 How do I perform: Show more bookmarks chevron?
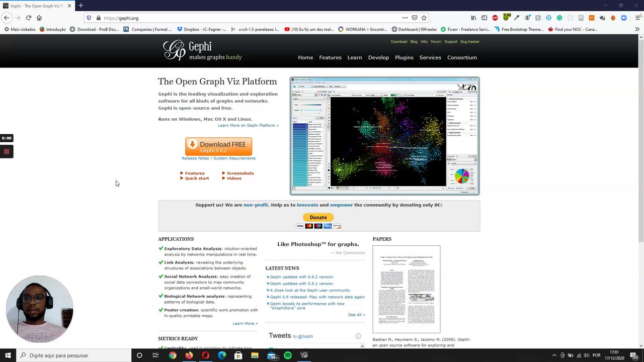point(637,29)
